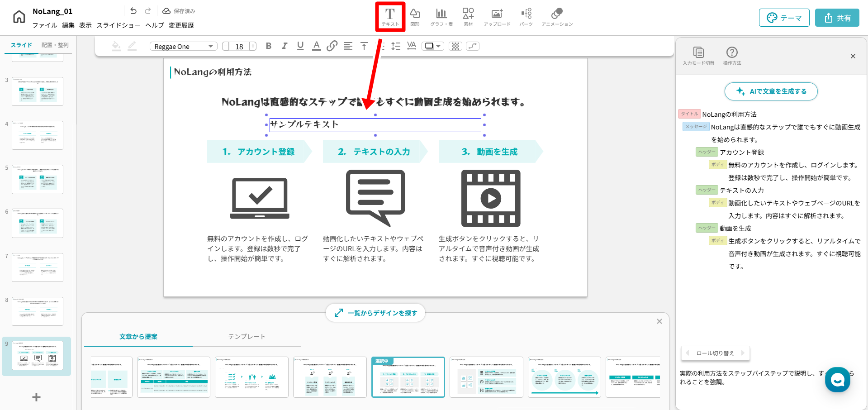The width and height of the screenshot is (868, 410).
Task: Click the アカウント登録 header in outline
Action: [742, 153]
